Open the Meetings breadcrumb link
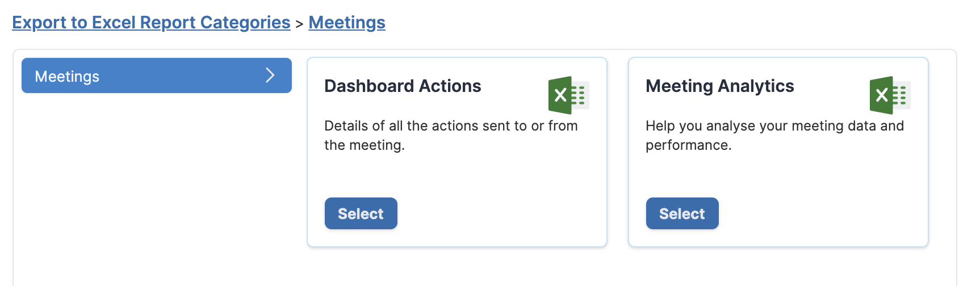Image resolution: width=980 pixels, height=286 pixels. pyautogui.click(x=347, y=23)
